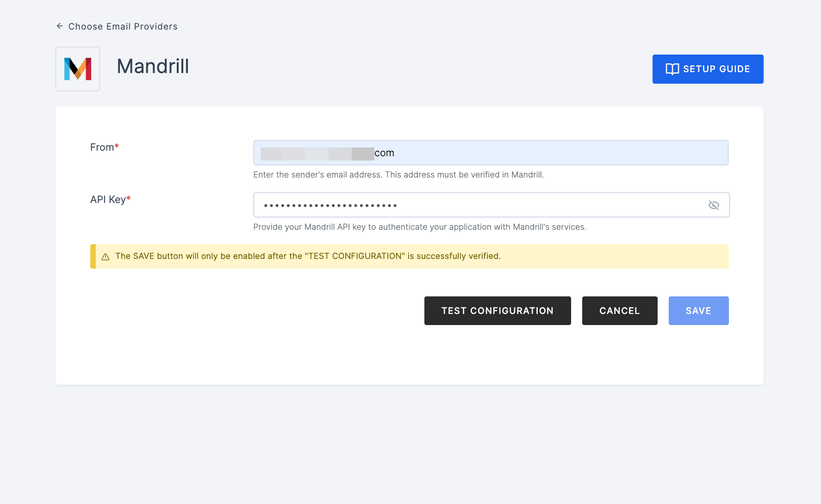The width and height of the screenshot is (821, 504).
Task: Focus the API Key input field
Action: coord(491,205)
